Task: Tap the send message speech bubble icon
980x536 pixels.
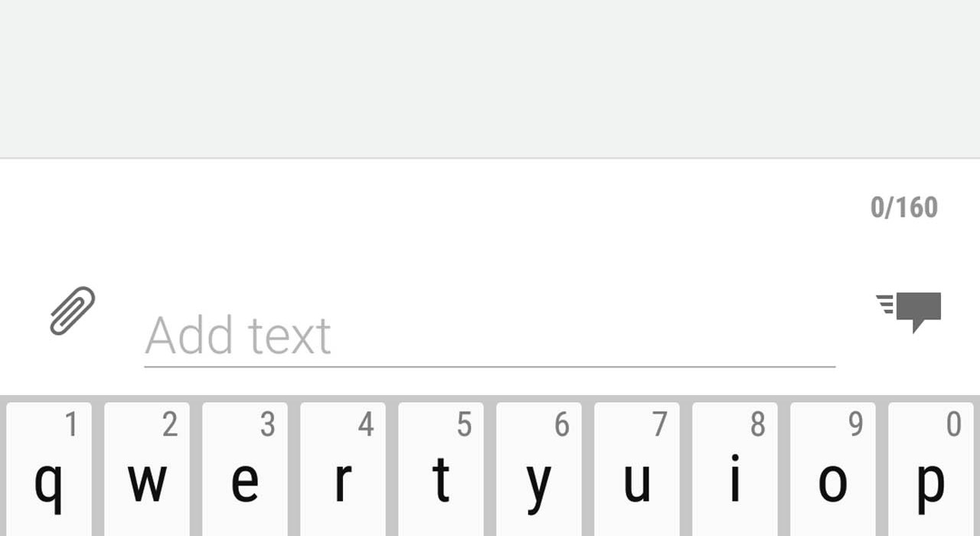Action: tap(909, 311)
